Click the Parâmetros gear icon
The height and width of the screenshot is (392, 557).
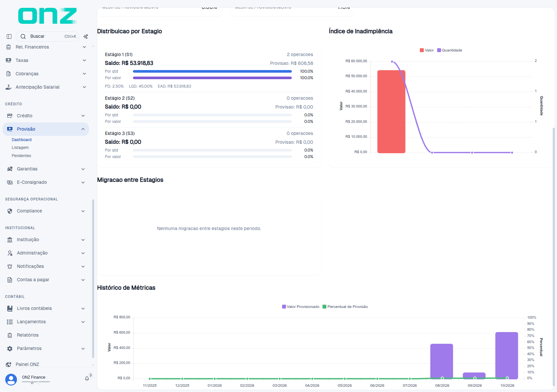(10, 348)
